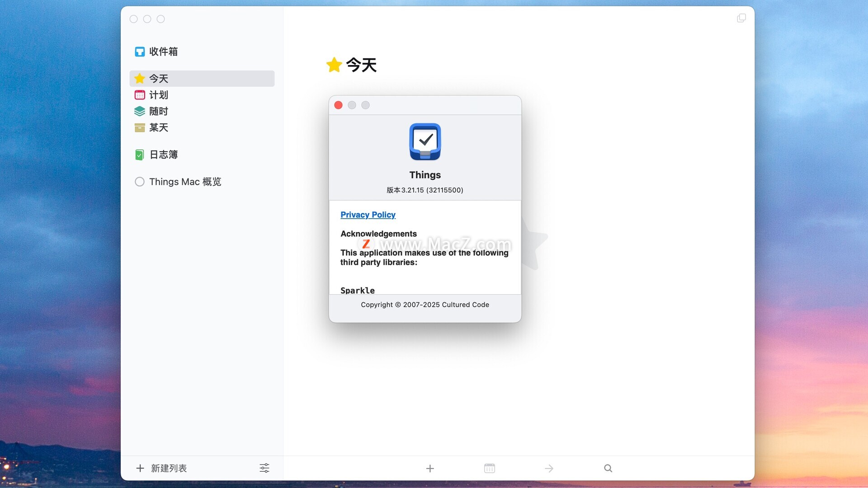Screen dimensions: 868x488
Task: Click the version text 版本3.21.15
Action: (425, 190)
